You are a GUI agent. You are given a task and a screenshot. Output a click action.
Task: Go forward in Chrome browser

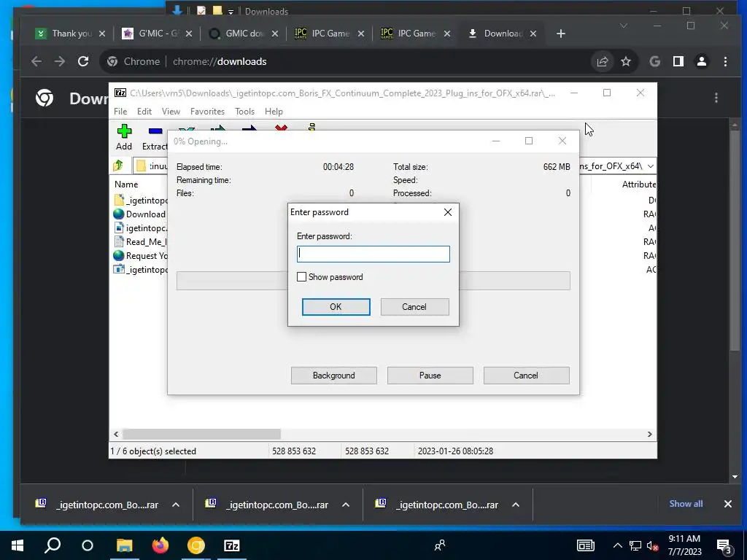pos(60,61)
